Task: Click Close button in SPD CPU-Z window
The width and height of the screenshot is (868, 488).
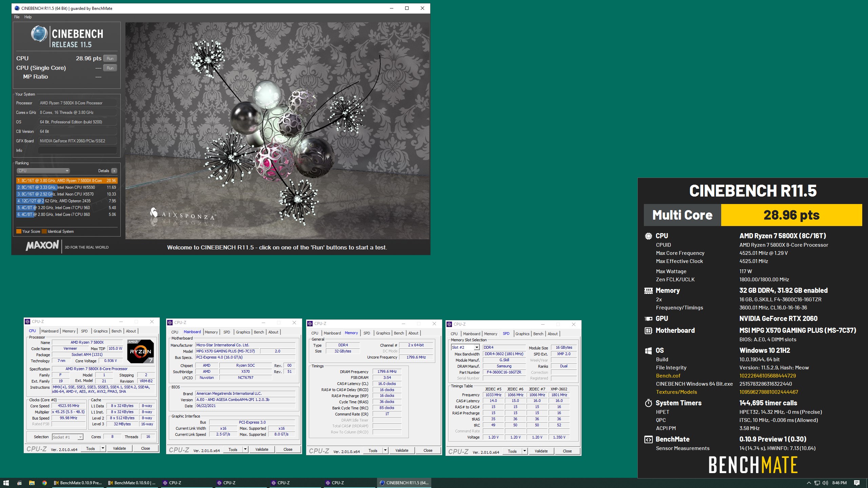Action: [x=567, y=451]
